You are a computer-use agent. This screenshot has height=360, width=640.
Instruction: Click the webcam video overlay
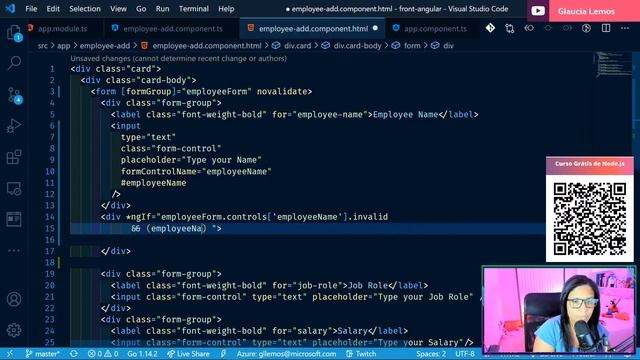[x=559, y=310]
